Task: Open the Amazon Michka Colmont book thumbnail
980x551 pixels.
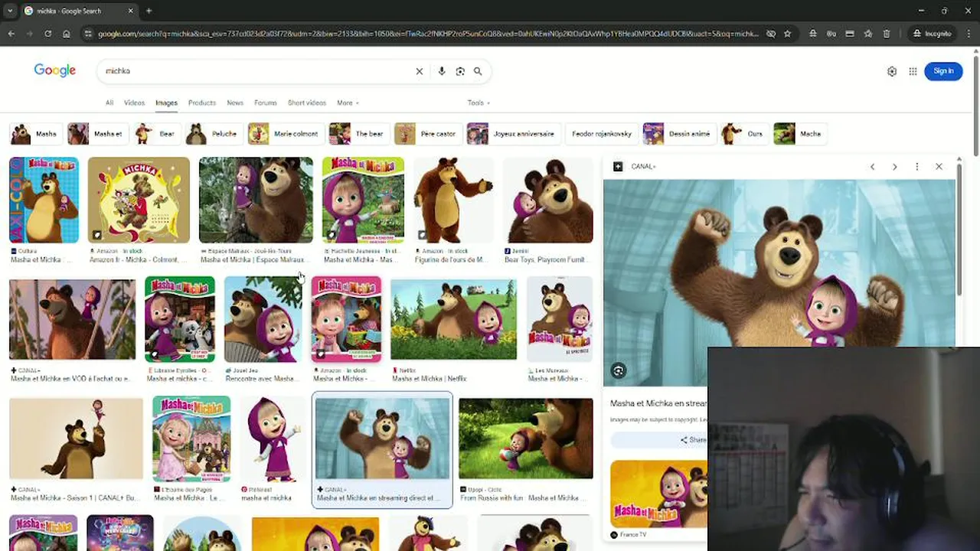Action: [139, 201]
